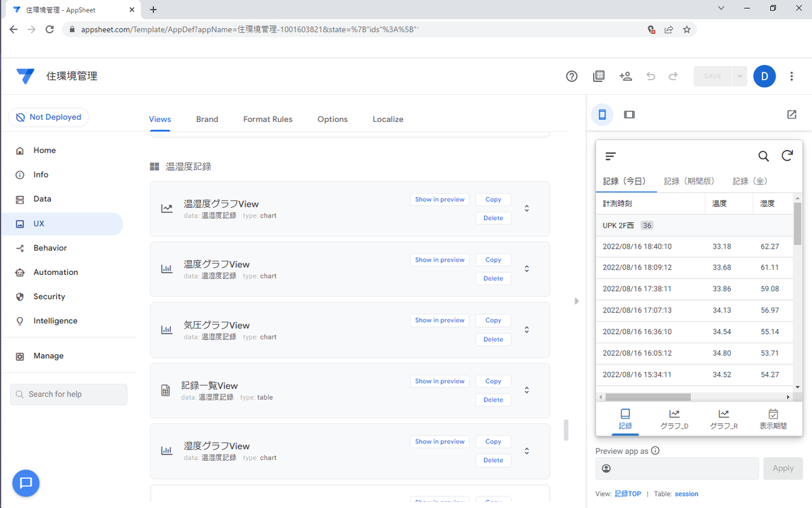Switch preview to tablet layout

(629, 114)
